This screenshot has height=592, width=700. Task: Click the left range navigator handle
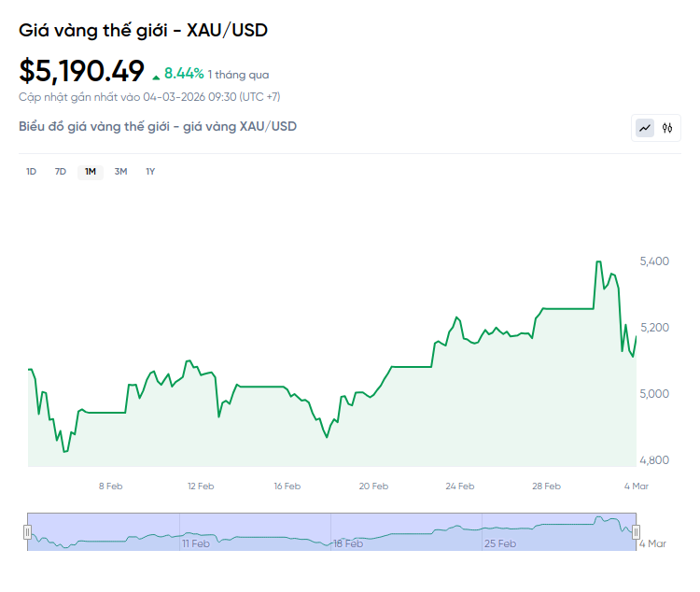tap(27, 532)
